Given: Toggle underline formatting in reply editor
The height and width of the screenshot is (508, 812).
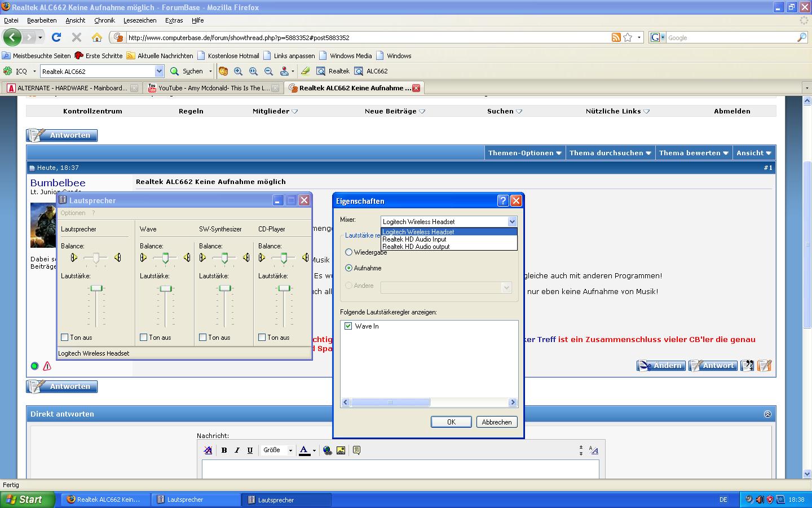Looking at the screenshot, I should (x=250, y=450).
